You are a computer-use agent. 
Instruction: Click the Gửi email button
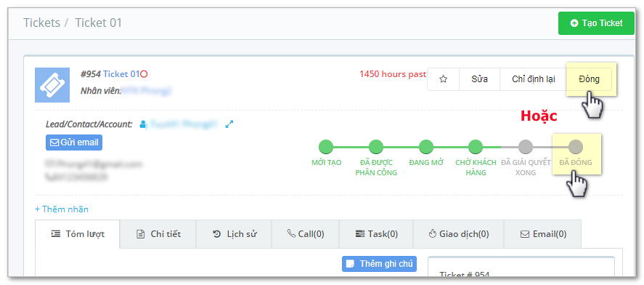point(74,142)
